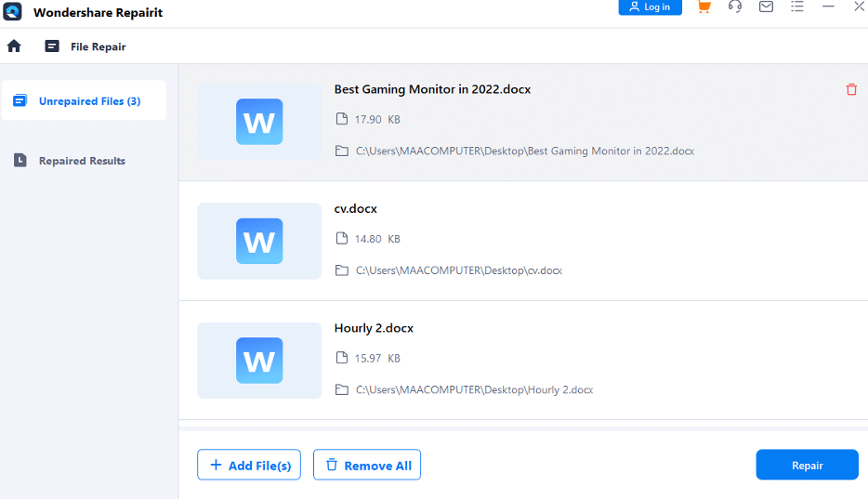Click the 14.80 KB size value
Image resolution: width=868 pixels, height=500 pixels.
point(377,239)
